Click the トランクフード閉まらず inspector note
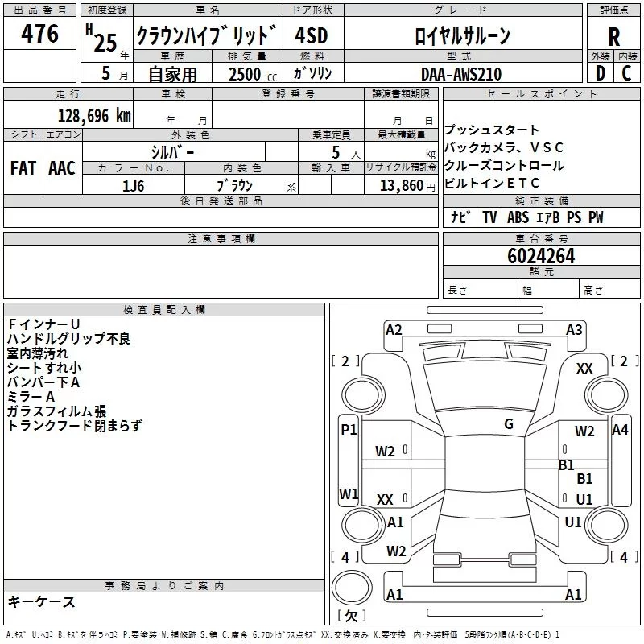Screen dimensions: 644x644 pyautogui.click(x=74, y=426)
